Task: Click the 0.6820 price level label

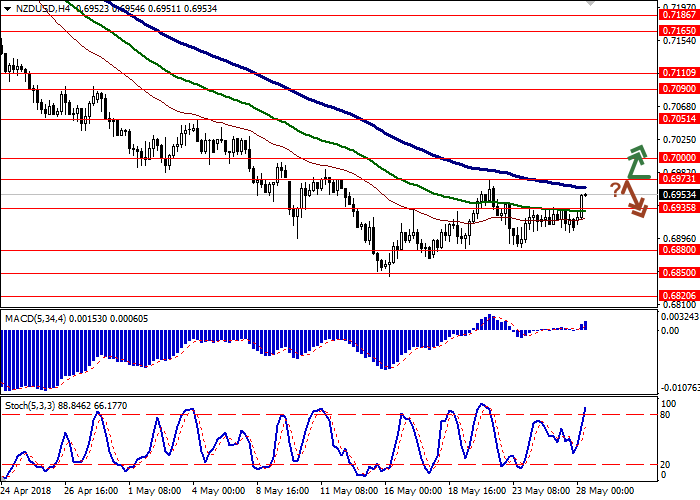Action: tap(676, 296)
